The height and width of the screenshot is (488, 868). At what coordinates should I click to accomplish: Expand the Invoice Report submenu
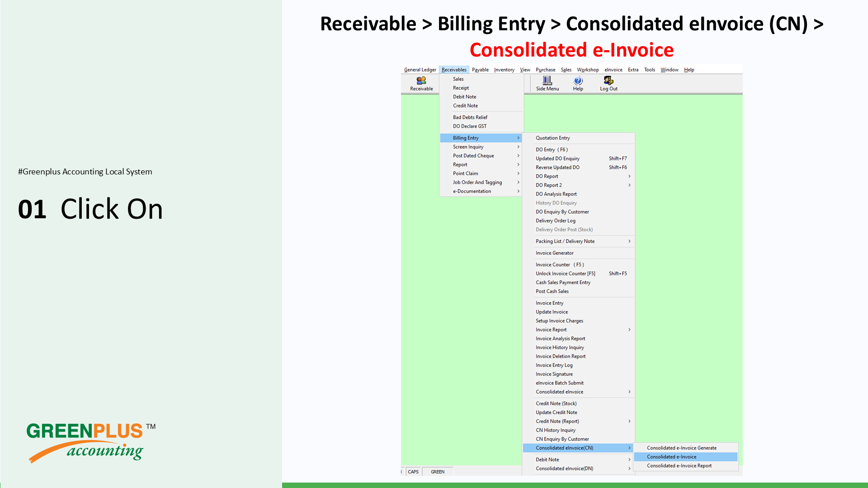(x=579, y=330)
